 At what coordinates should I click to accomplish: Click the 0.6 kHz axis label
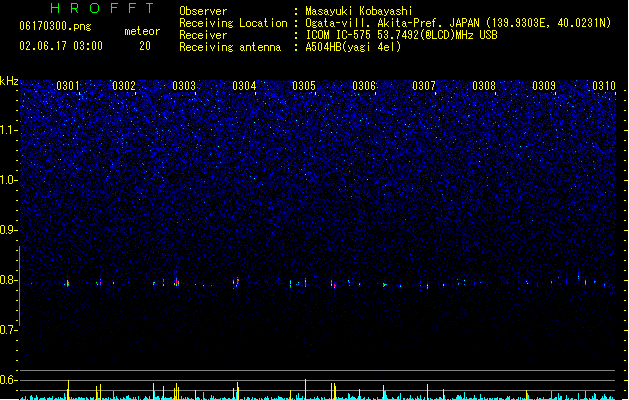8,380
